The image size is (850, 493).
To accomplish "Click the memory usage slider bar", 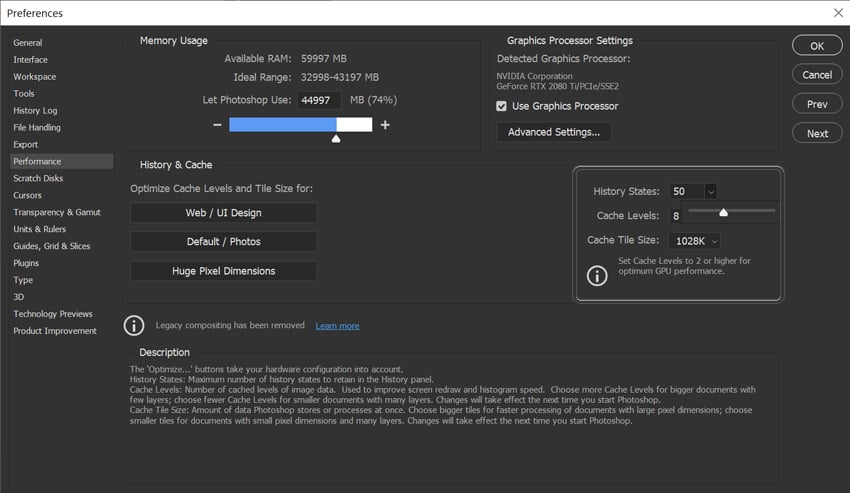I will [300, 125].
